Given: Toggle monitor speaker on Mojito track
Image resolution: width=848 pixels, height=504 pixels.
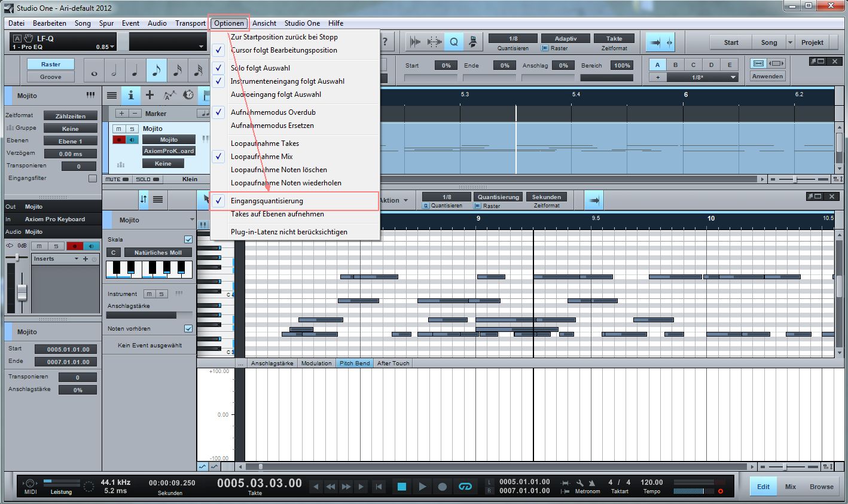Looking at the screenshot, I should click(x=132, y=140).
